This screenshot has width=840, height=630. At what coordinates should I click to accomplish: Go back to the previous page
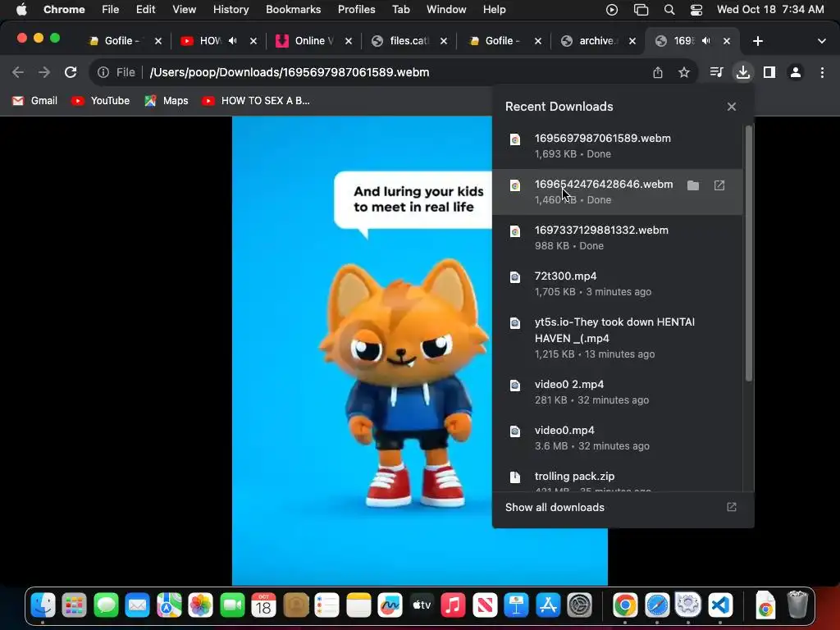coord(18,72)
